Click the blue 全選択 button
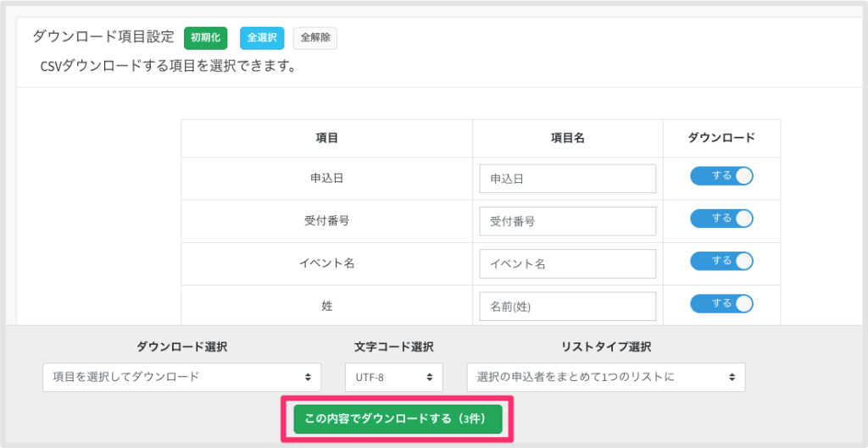This screenshot has height=448, width=868. pyautogui.click(x=262, y=38)
